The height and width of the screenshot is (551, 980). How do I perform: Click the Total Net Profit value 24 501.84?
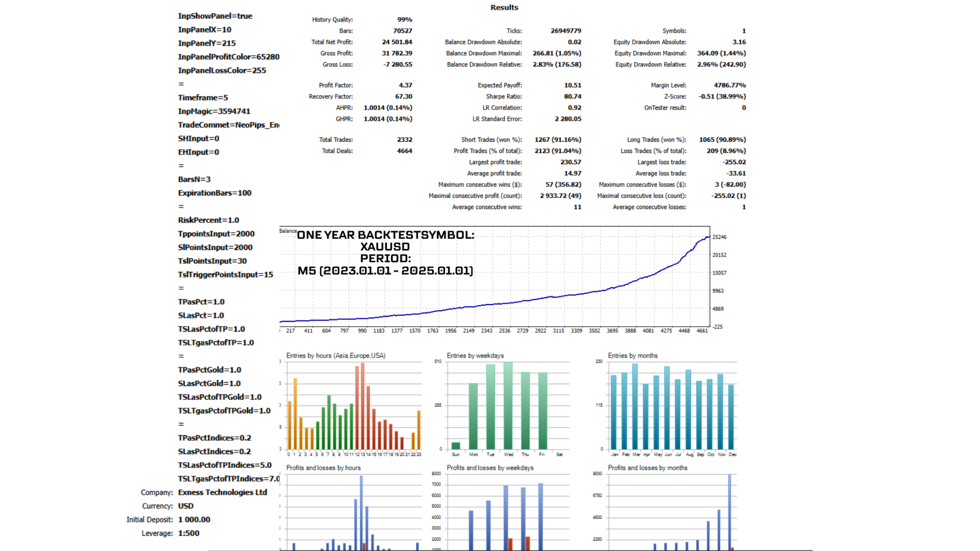click(397, 42)
